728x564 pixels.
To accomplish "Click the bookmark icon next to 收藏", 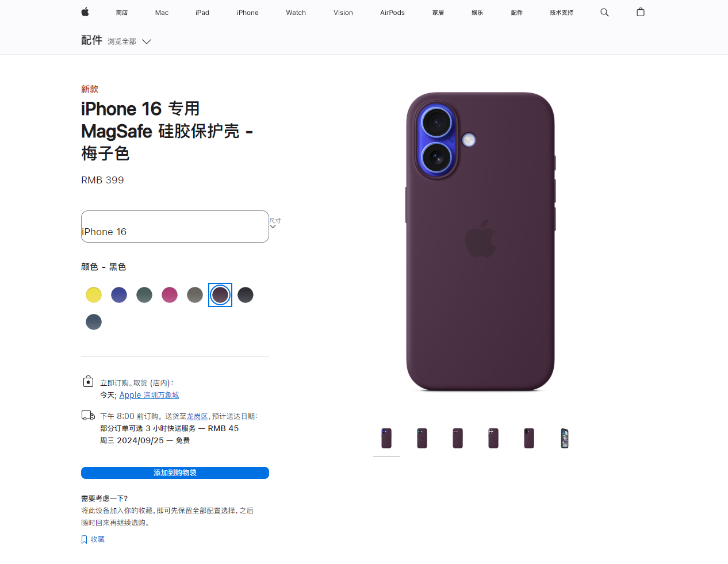I will click(84, 539).
